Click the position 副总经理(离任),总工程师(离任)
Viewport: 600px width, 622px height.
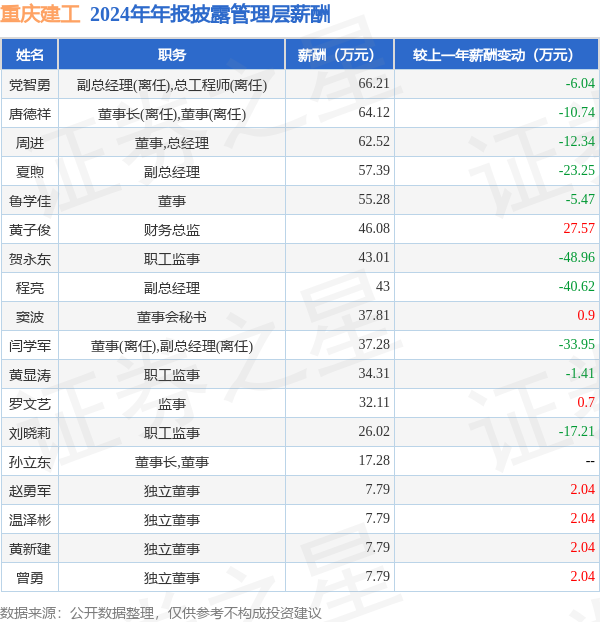click(172, 85)
